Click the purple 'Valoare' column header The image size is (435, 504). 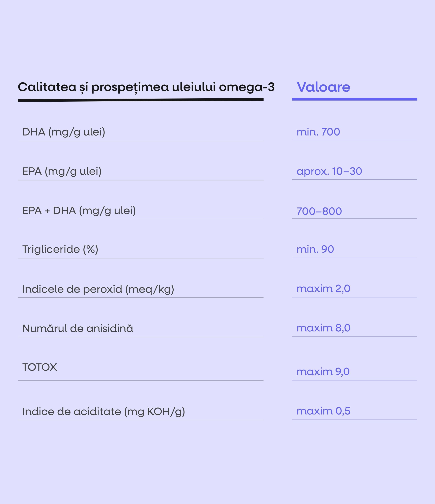point(323,87)
